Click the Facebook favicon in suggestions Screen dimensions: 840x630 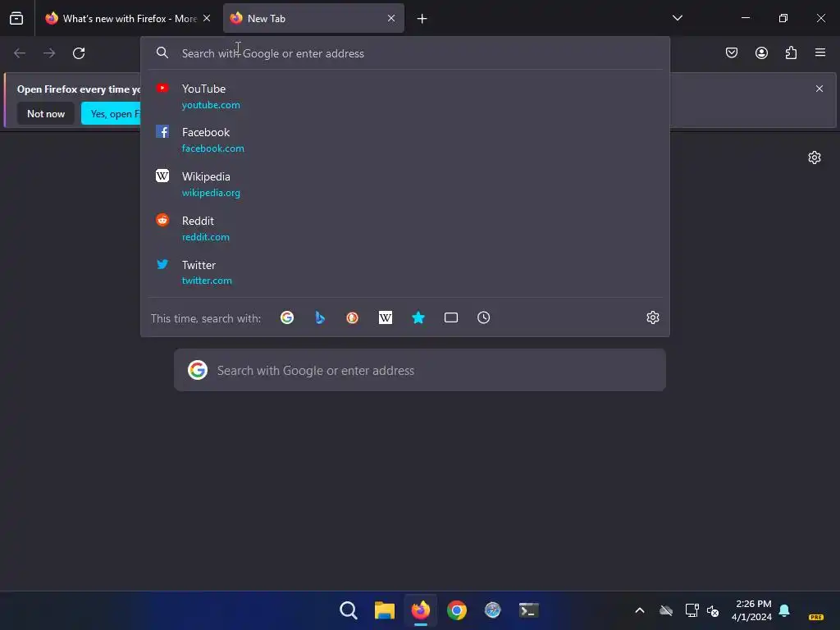click(x=162, y=131)
